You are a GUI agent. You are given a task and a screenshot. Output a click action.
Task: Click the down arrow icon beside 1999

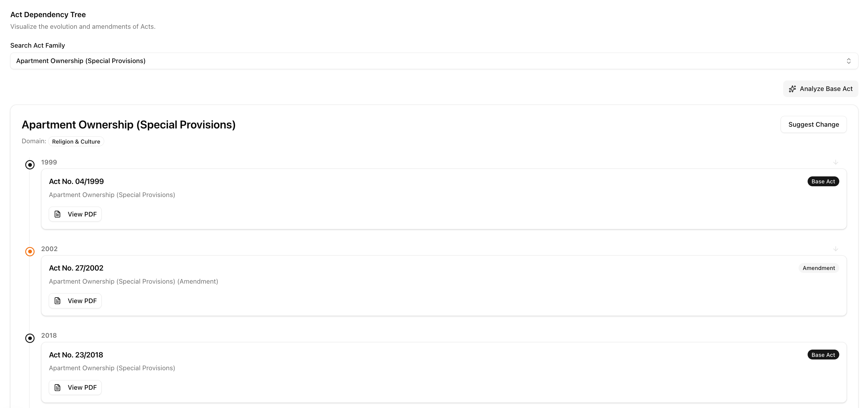(836, 162)
